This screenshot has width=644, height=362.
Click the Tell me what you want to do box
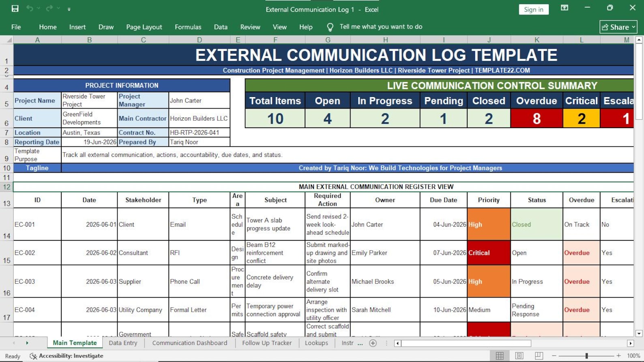[381, 27]
